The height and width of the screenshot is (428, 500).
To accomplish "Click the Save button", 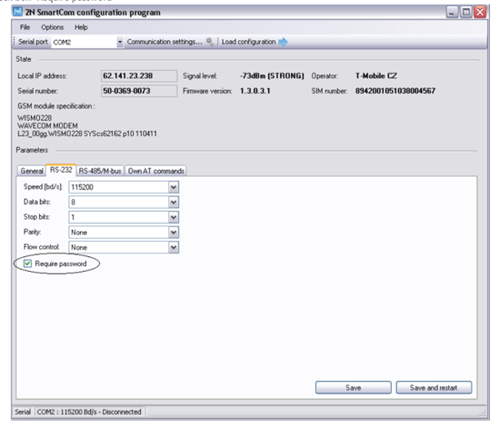I will point(353,388).
